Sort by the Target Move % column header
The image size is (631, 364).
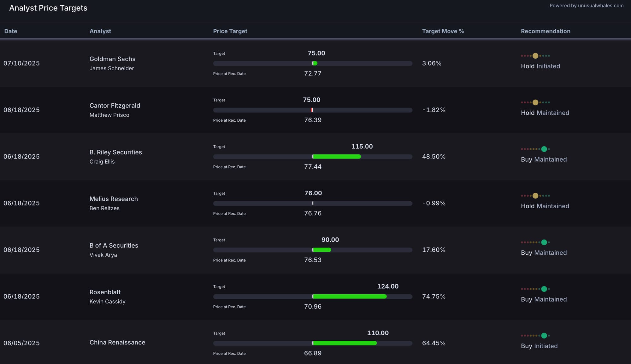[x=443, y=31]
